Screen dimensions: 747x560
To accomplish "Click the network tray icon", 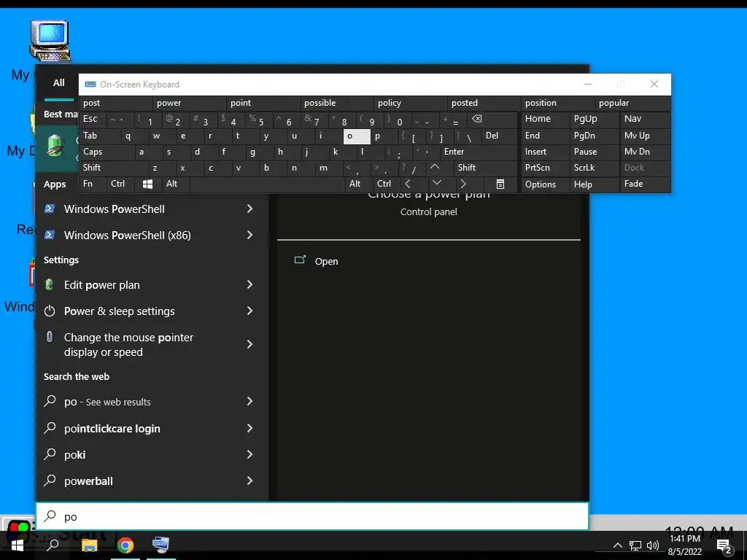I will pos(635,545).
